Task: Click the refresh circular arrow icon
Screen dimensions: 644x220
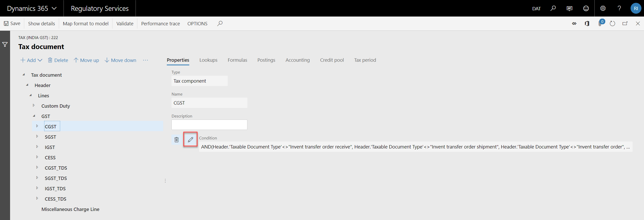Action: [x=612, y=23]
